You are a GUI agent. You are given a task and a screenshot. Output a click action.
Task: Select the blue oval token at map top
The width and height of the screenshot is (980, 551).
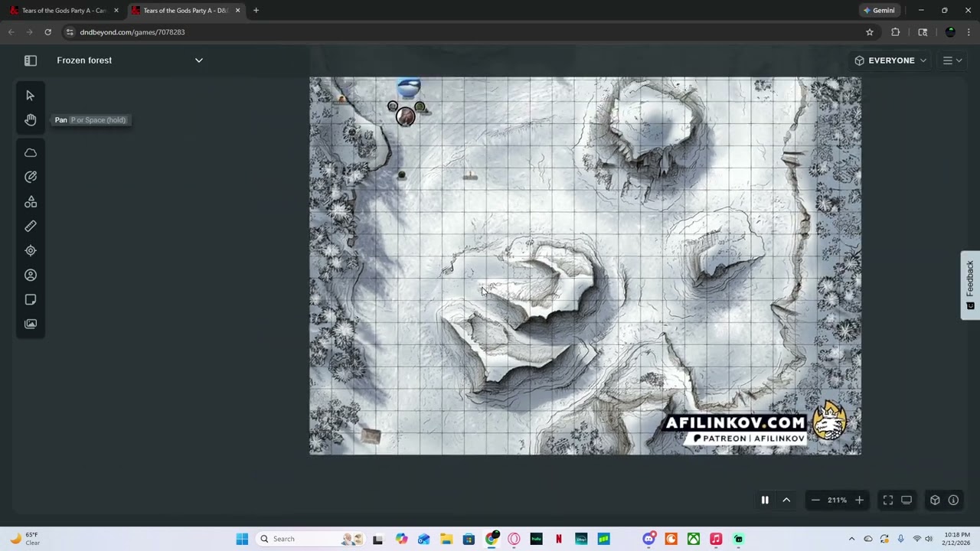tap(409, 87)
